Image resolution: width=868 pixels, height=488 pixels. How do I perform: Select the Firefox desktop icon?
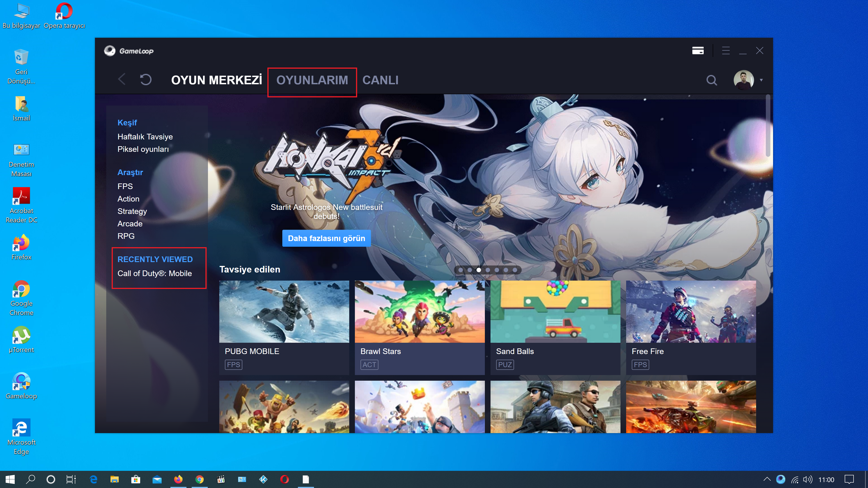pyautogui.click(x=21, y=247)
